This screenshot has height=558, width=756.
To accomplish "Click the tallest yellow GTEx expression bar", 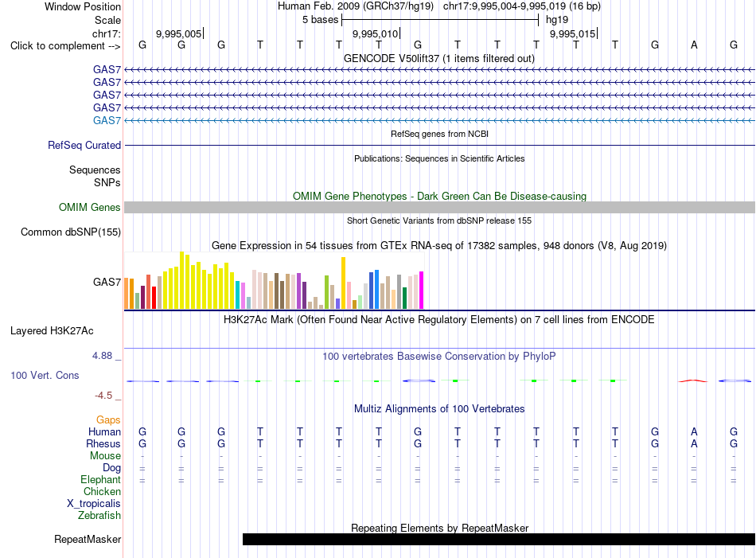I will [x=181, y=280].
